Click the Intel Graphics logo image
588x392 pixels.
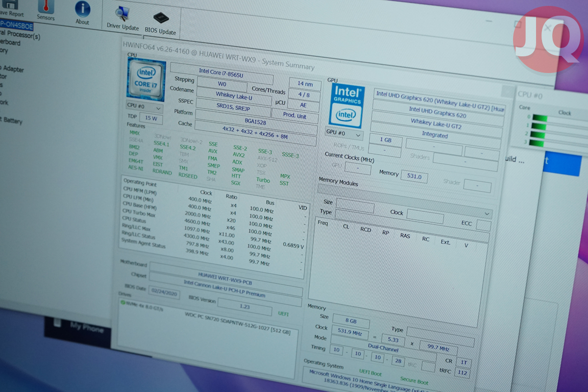(x=347, y=106)
